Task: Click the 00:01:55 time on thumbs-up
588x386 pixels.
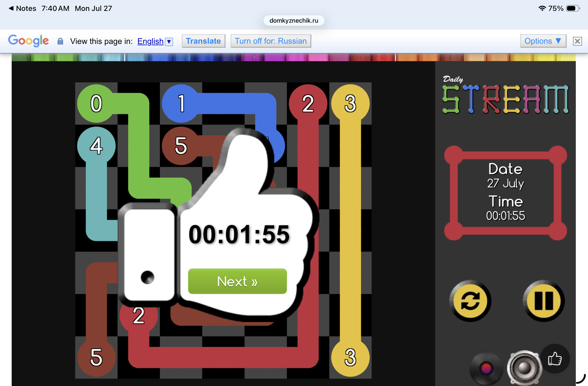Action: point(239,235)
